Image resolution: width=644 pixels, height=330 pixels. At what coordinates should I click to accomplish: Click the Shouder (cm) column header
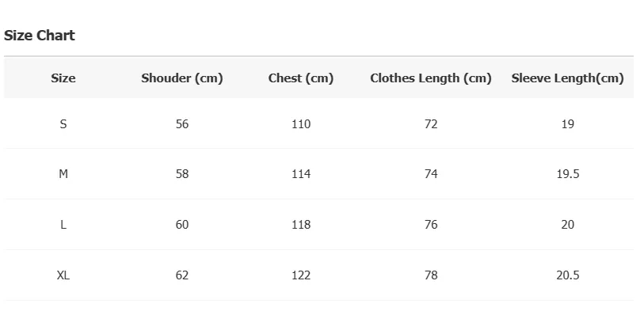pyautogui.click(x=182, y=78)
